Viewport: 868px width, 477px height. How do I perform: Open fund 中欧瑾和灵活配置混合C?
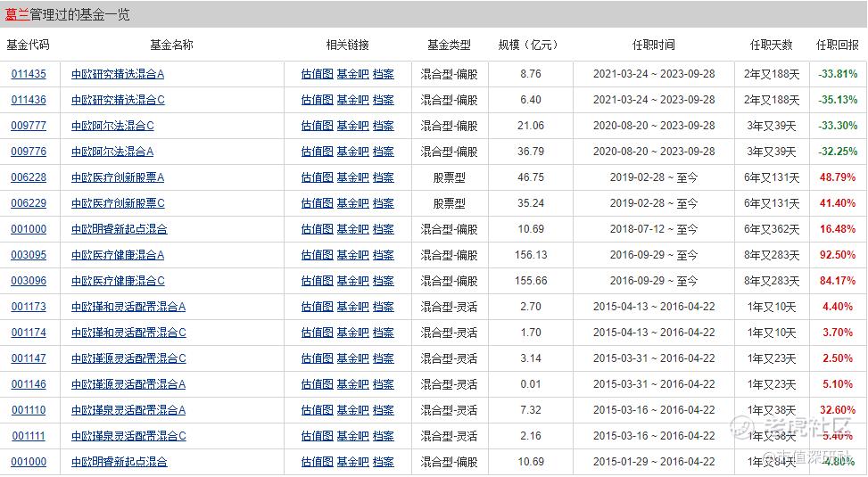(x=129, y=333)
